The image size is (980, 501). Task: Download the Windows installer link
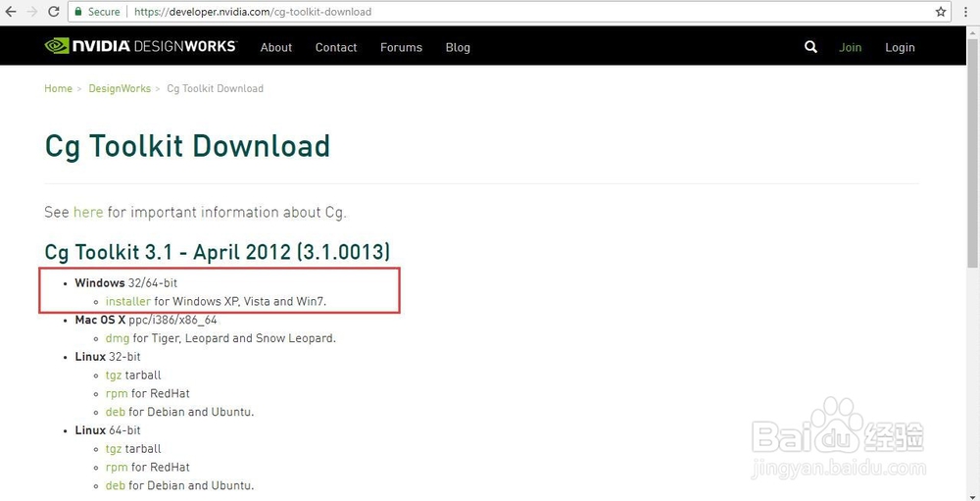[128, 301]
